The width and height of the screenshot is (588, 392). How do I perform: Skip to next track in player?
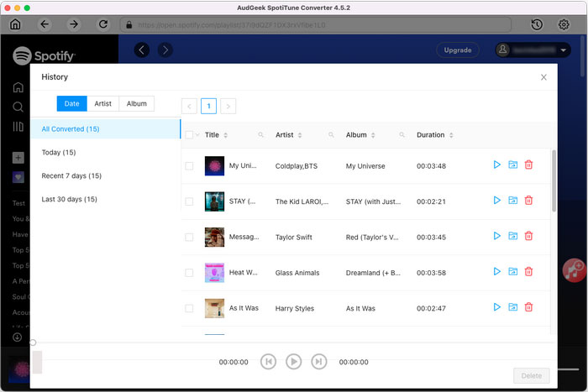[318, 362]
